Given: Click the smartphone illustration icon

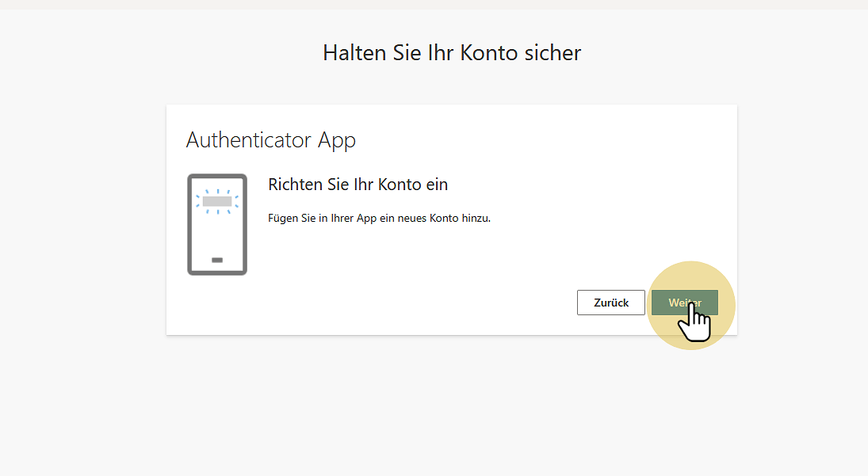Looking at the screenshot, I should [217, 224].
